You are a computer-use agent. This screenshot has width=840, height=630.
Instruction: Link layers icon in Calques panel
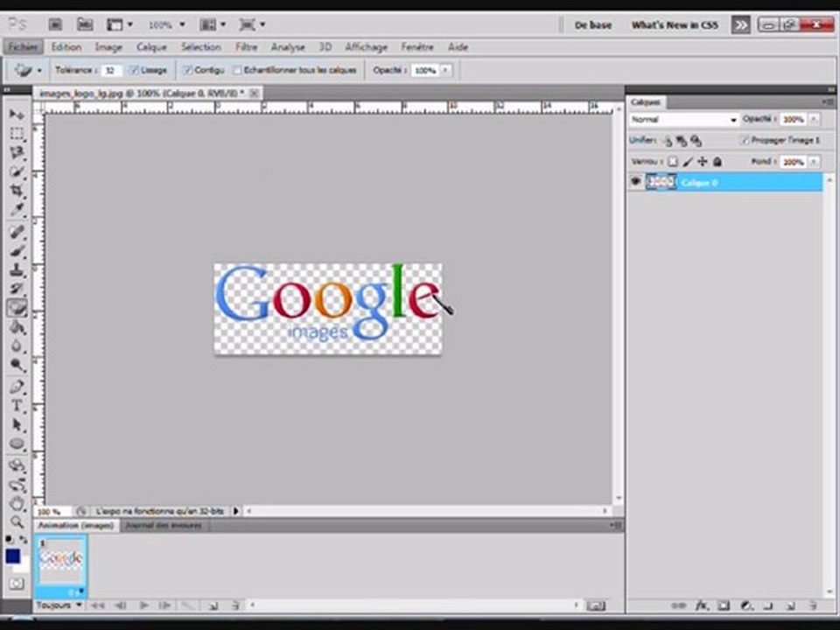pos(679,605)
